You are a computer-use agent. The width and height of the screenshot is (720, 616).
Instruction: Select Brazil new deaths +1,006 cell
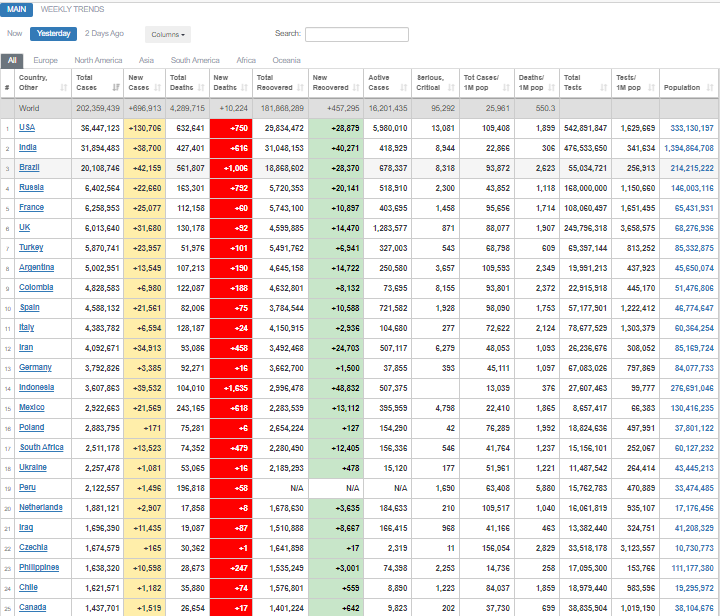(x=231, y=168)
